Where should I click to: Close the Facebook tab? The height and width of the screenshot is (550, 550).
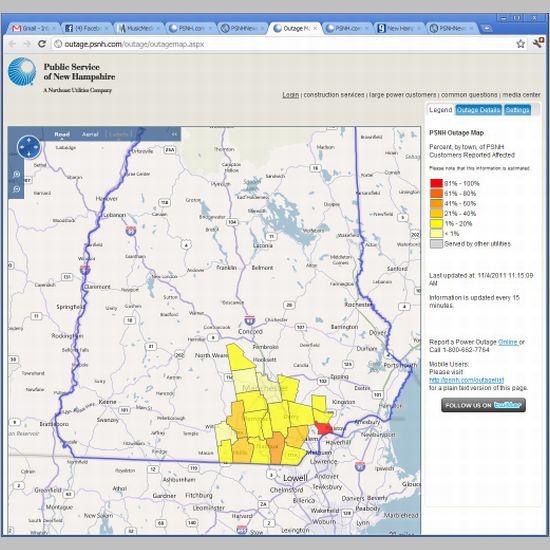point(106,28)
